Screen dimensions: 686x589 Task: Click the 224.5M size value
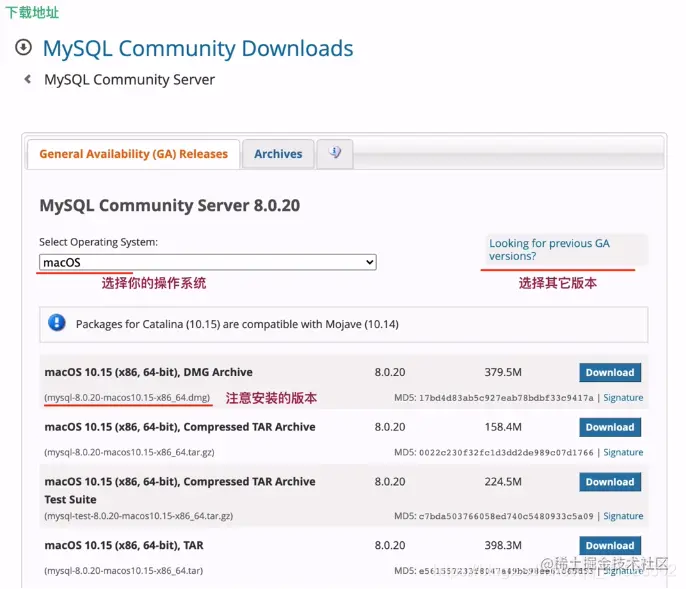(x=503, y=482)
